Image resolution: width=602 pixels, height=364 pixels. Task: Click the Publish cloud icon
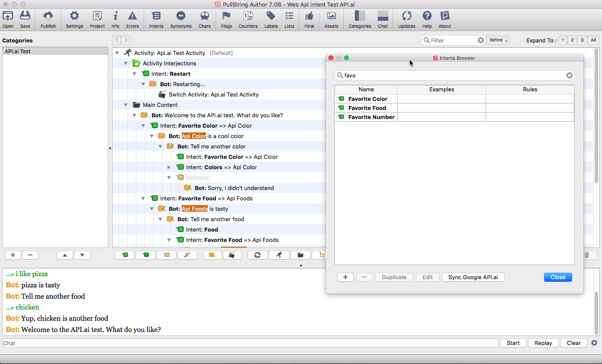point(48,19)
